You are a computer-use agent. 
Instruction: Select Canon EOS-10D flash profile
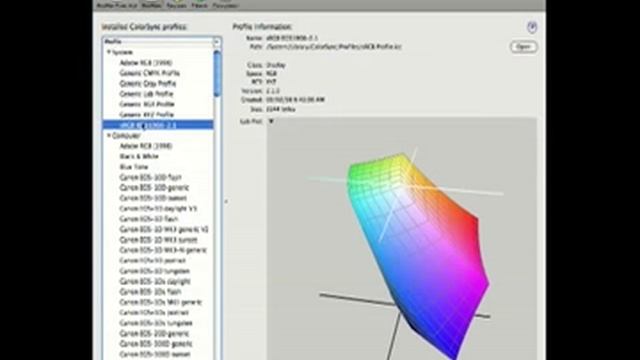150,178
